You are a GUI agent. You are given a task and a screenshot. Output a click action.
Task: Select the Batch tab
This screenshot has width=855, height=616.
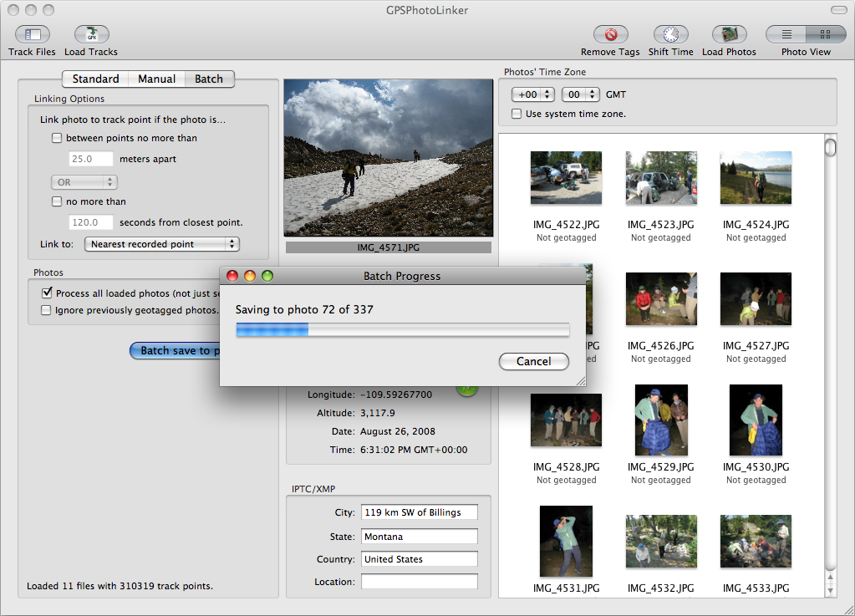tap(209, 79)
